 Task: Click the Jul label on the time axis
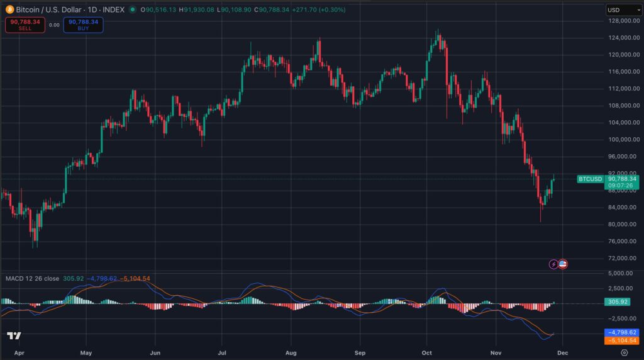click(x=222, y=352)
